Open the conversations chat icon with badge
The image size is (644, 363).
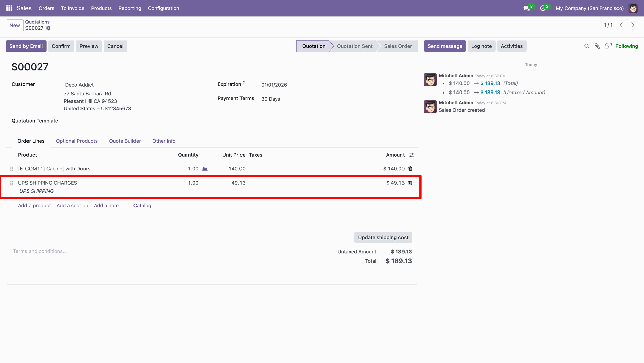click(527, 8)
